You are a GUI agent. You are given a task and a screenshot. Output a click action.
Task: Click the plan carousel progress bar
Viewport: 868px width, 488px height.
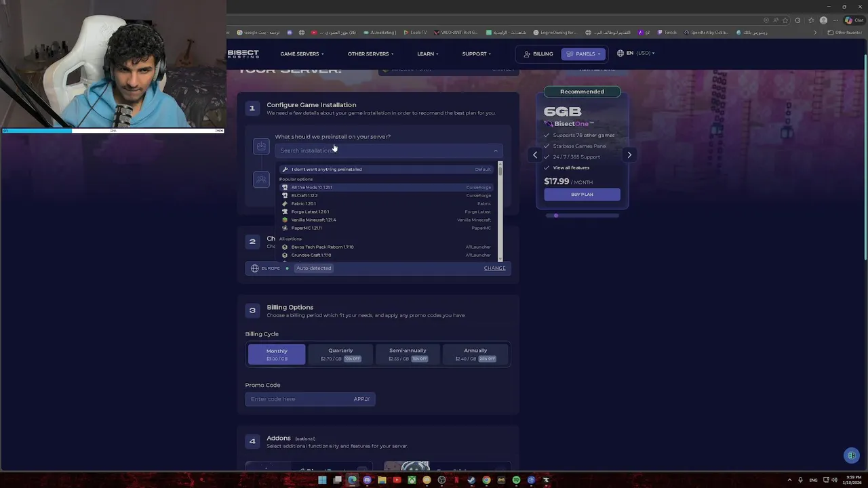click(x=582, y=216)
